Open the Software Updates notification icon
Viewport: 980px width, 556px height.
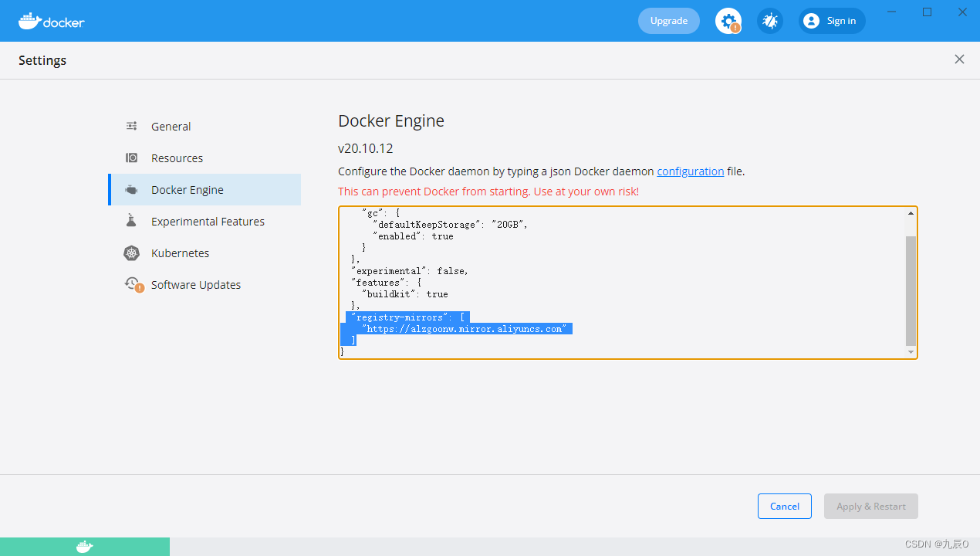pos(131,284)
